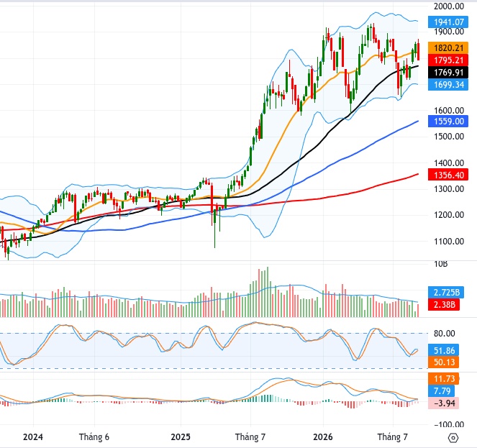Click the 1500.00 price axis tick

pyautogui.click(x=449, y=136)
